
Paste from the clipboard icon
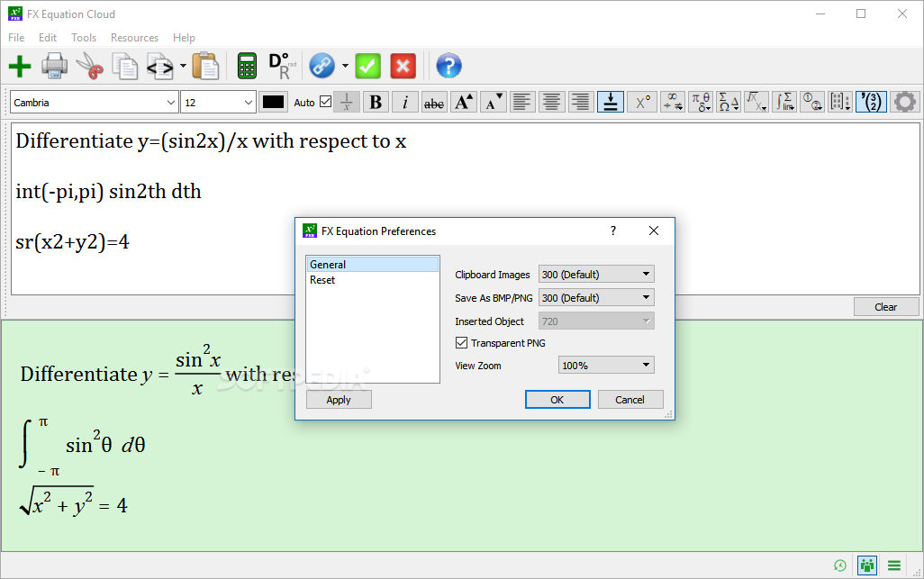205,66
